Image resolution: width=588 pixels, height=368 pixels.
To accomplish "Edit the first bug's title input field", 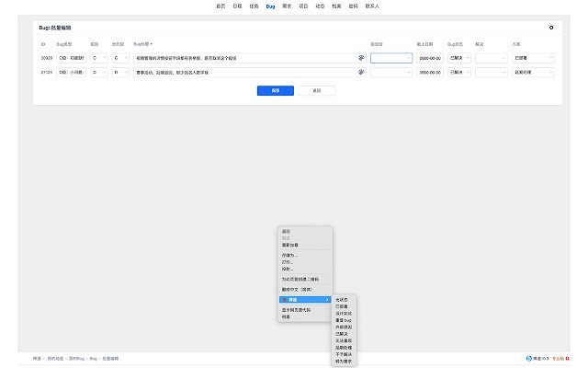I will coord(244,58).
